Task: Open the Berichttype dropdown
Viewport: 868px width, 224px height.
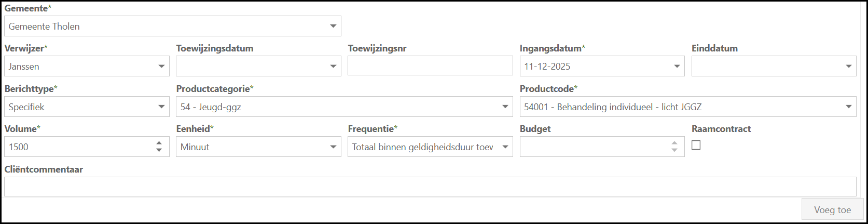Action: pos(161,107)
